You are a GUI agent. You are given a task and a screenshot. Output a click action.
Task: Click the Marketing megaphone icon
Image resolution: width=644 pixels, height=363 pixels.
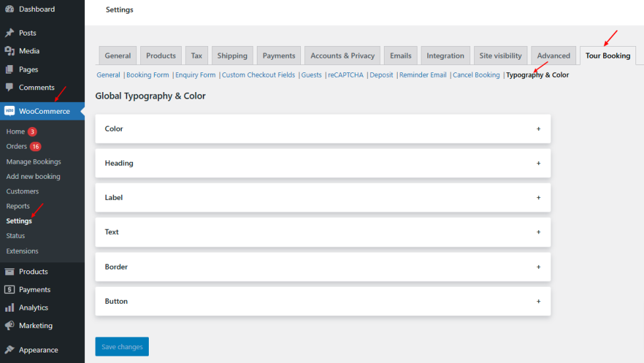click(x=9, y=326)
